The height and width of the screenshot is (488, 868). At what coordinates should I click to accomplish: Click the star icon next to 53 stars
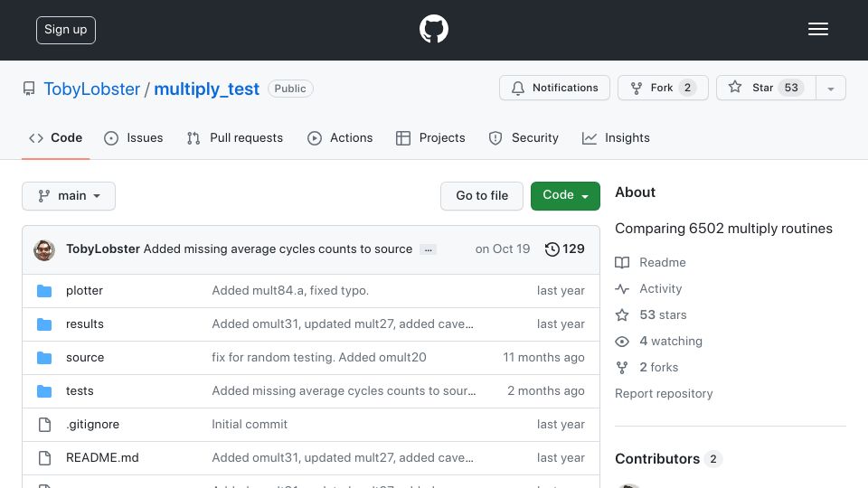point(622,314)
